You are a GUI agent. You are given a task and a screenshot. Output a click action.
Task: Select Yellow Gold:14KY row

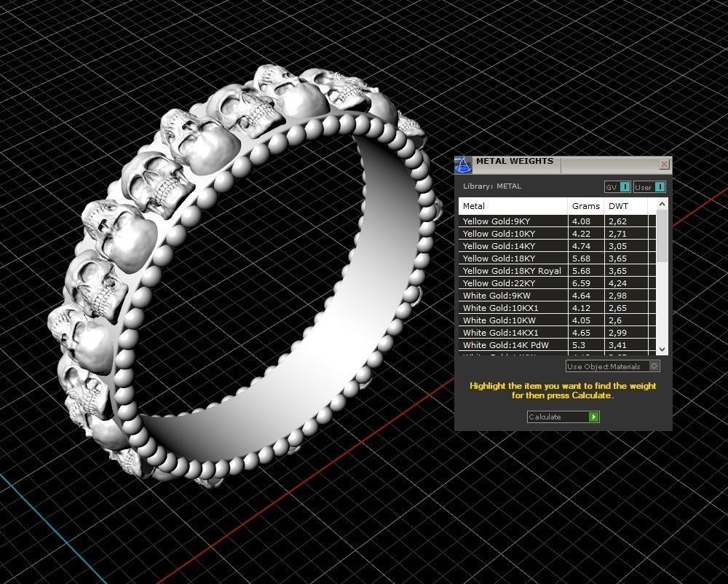[557, 246]
